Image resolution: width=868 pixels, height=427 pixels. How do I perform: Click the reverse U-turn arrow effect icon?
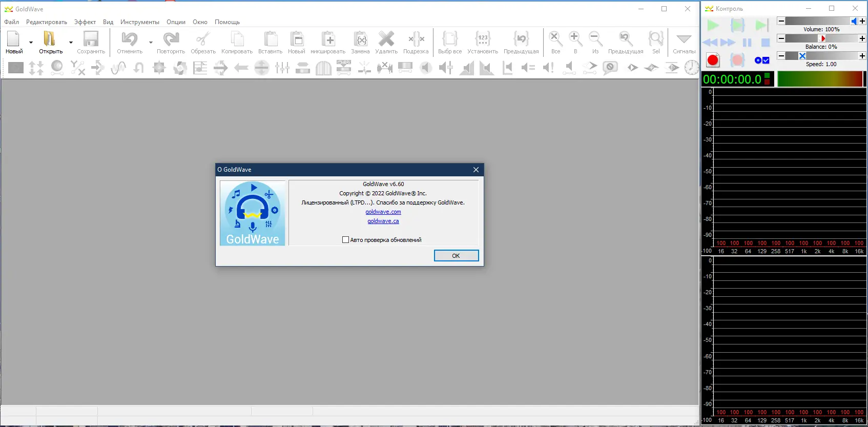pyautogui.click(x=139, y=68)
